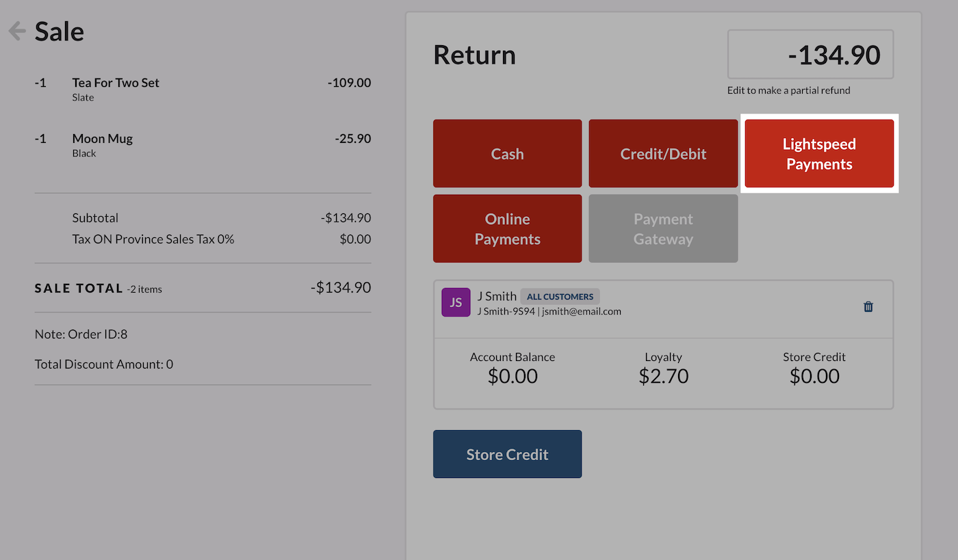Go back using the arrow beside Sale
Viewport: 958px width, 560px height.
17,31
